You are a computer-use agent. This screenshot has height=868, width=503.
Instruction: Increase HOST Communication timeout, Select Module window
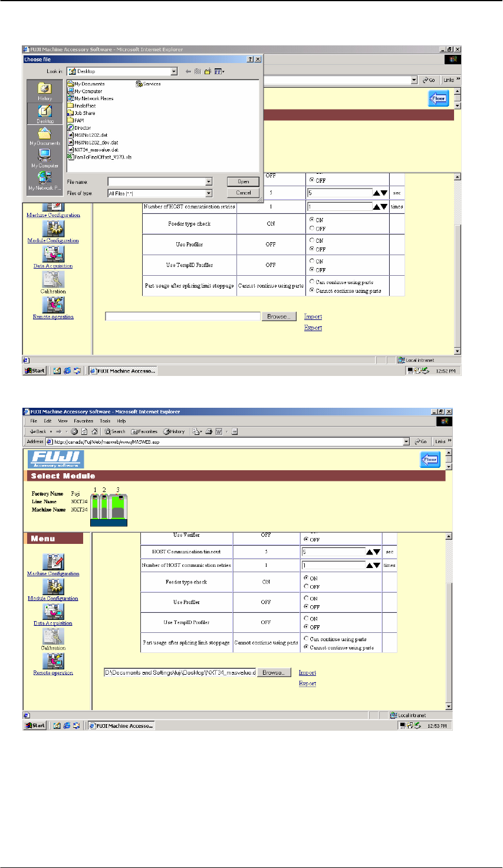pyautogui.click(x=370, y=552)
